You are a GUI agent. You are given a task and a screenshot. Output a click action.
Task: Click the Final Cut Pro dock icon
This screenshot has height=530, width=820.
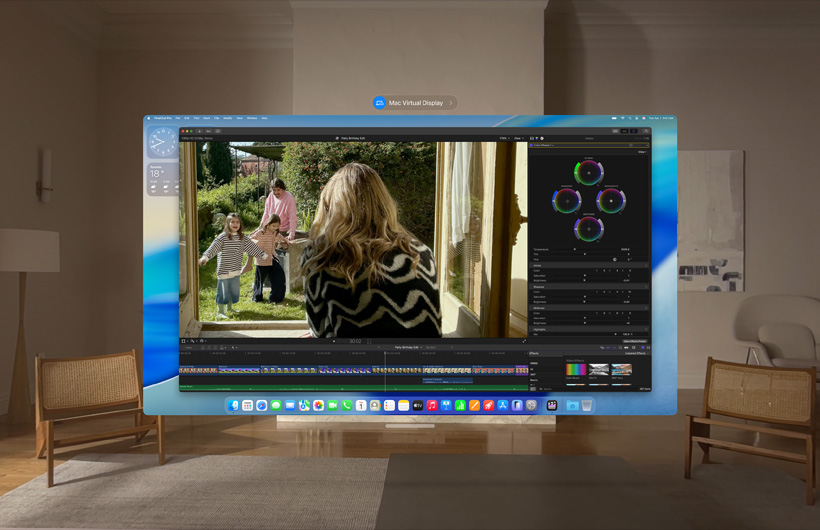click(551, 405)
